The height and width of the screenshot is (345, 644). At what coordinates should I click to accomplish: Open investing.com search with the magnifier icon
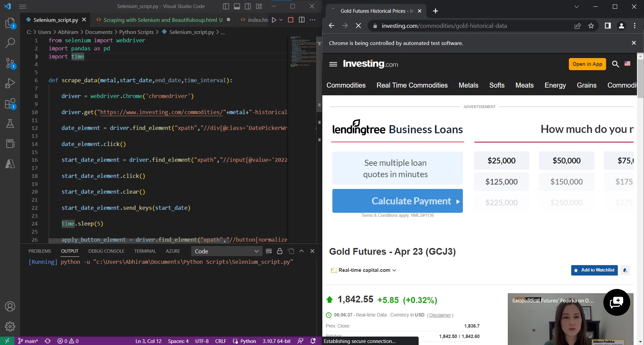click(616, 64)
